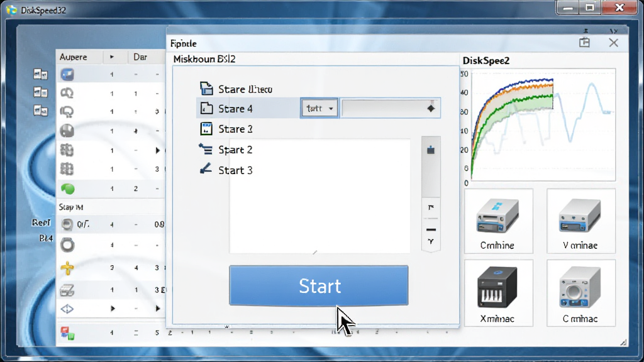The height and width of the screenshot is (362, 644).
Task: Click the Y-shaped icon at the strip bottom
Action: point(431,241)
